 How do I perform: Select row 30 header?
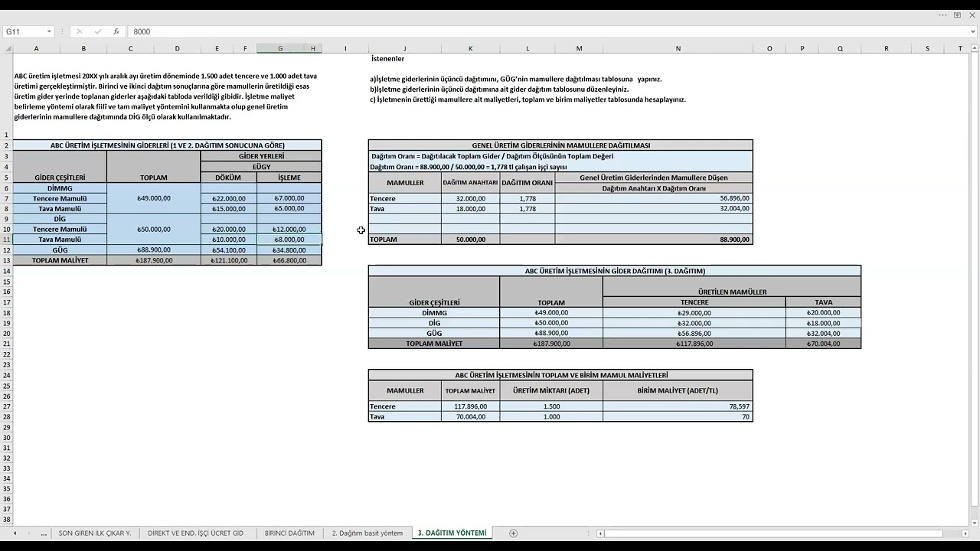pos(6,437)
